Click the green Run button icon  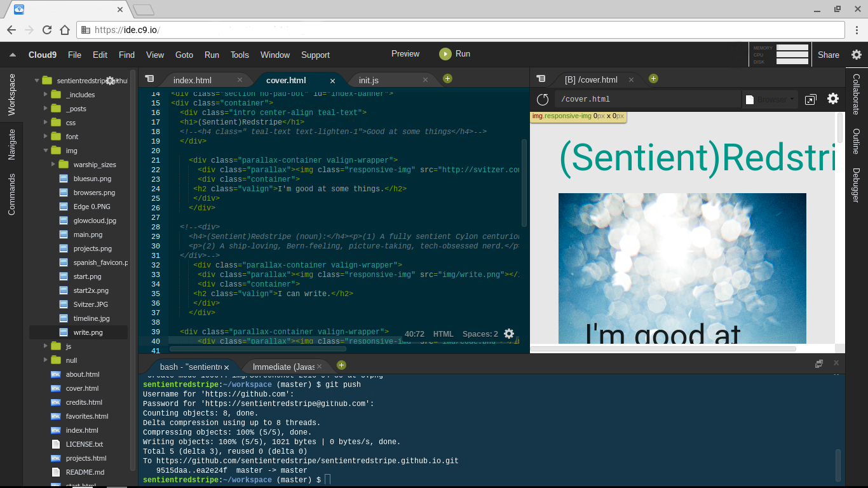(x=445, y=54)
